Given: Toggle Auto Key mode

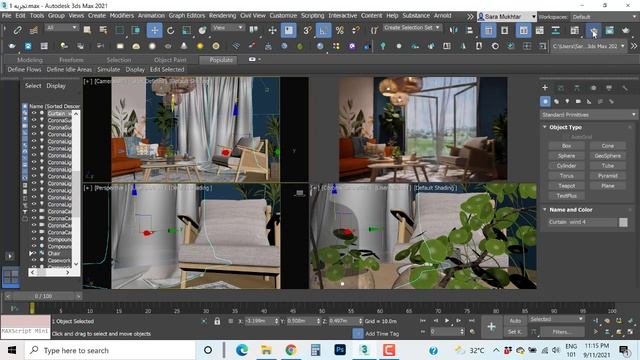Looking at the screenshot, I should tap(515, 321).
